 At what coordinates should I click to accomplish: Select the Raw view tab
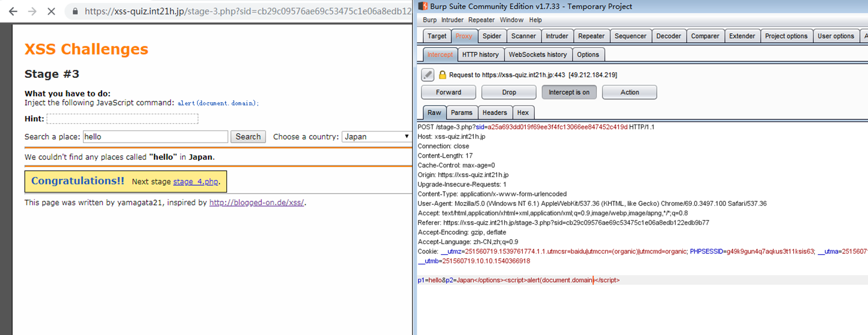pyautogui.click(x=434, y=113)
